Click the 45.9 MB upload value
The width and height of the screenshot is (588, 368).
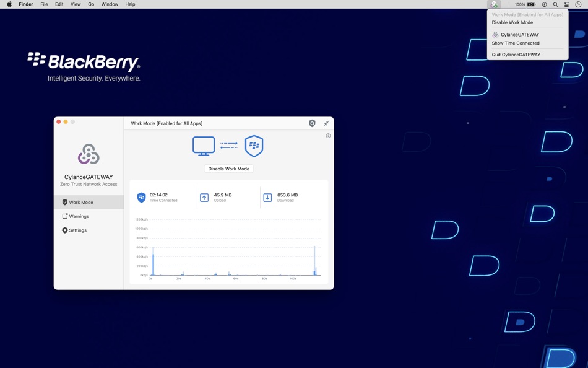223,195
